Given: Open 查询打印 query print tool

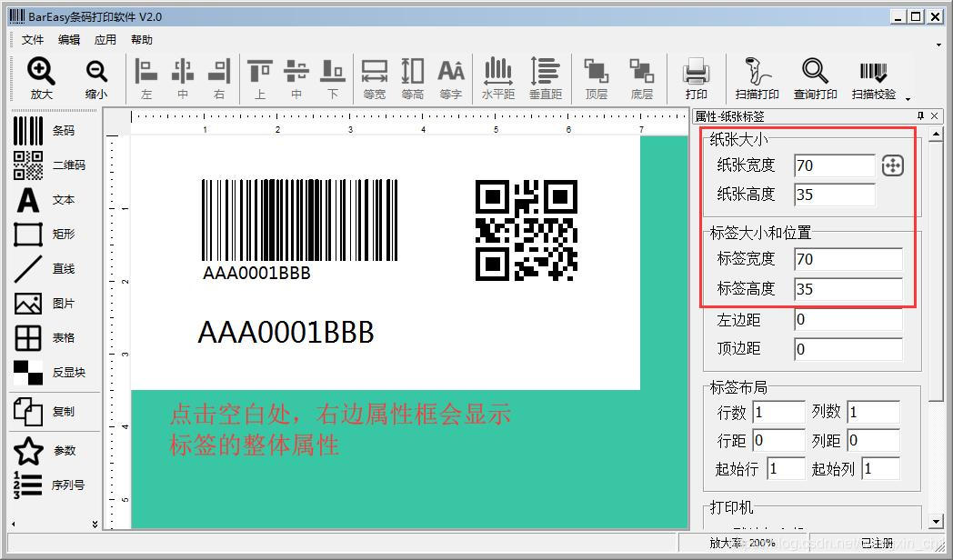Looking at the screenshot, I should pos(815,78).
